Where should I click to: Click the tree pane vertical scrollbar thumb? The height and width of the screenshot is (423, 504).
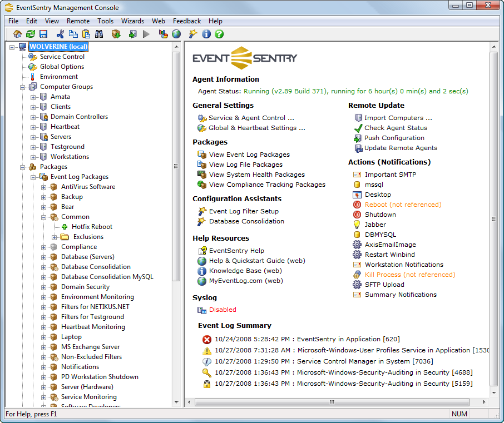(176, 166)
